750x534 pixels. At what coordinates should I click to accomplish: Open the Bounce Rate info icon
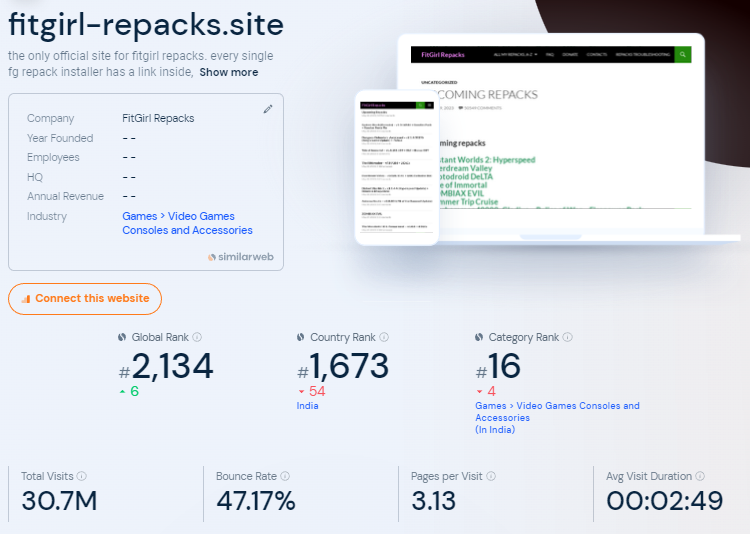click(285, 476)
